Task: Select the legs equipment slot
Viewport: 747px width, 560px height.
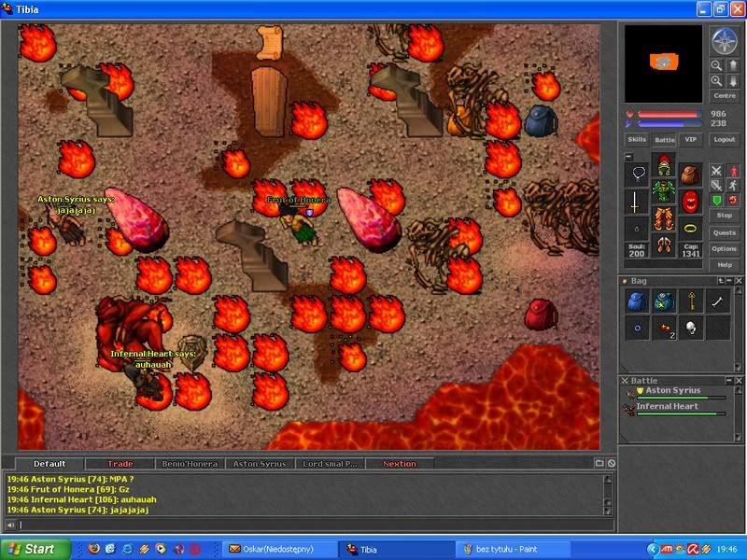Action: coord(664,218)
